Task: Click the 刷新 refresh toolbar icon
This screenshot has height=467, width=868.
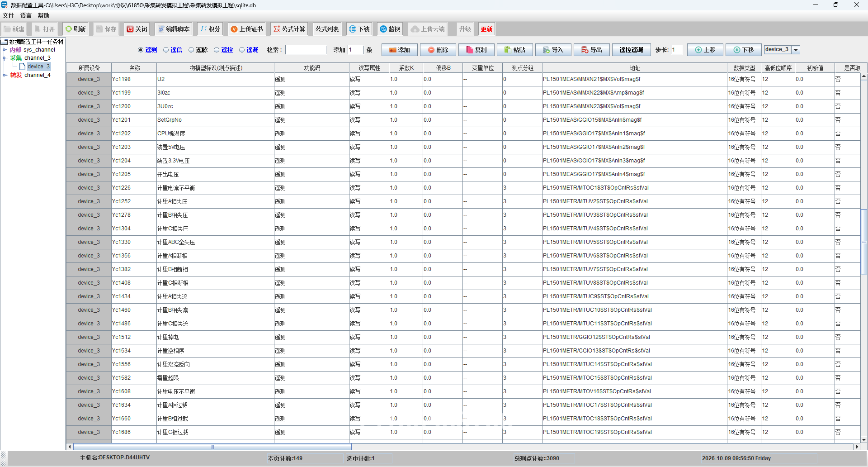Action: (x=75, y=29)
